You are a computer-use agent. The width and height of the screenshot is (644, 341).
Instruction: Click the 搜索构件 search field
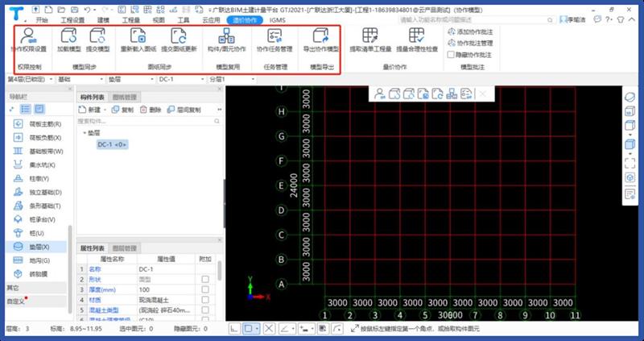(x=150, y=122)
